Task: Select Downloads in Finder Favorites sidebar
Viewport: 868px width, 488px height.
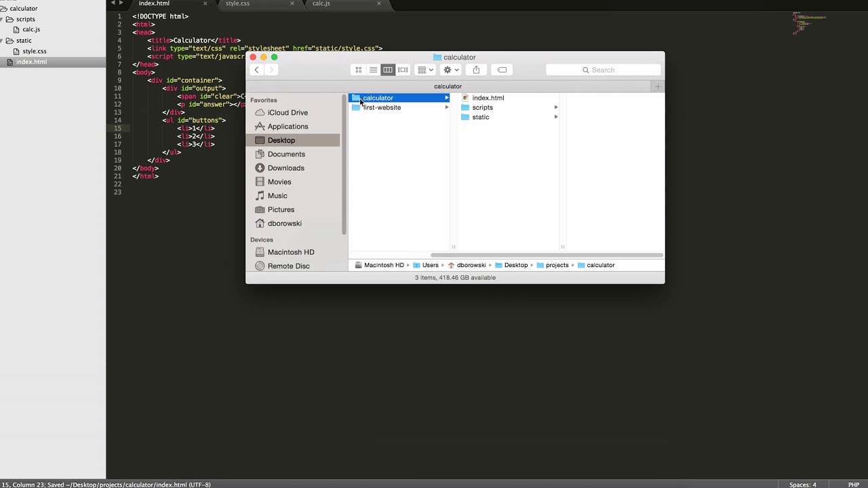Action: pyautogui.click(x=285, y=168)
